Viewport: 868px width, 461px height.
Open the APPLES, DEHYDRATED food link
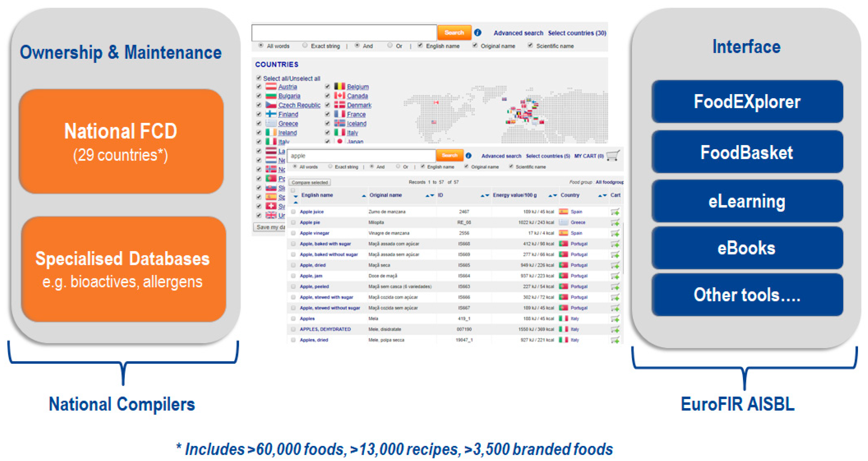point(325,329)
